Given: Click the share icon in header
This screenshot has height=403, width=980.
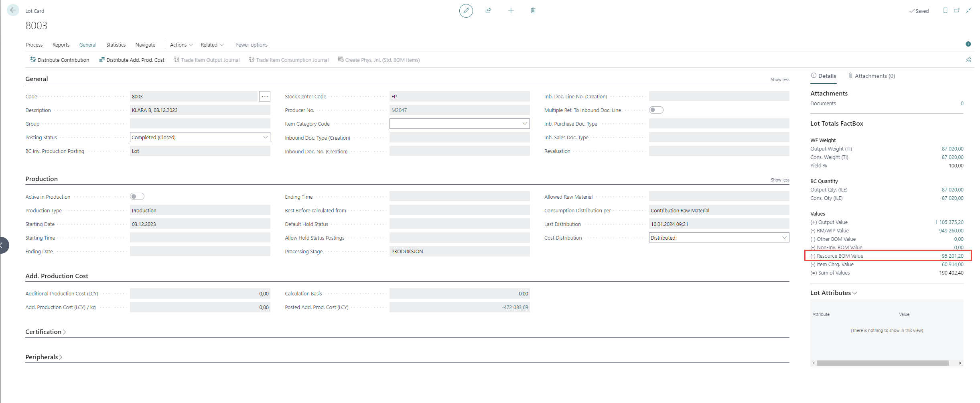Looking at the screenshot, I should pos(488,11).
